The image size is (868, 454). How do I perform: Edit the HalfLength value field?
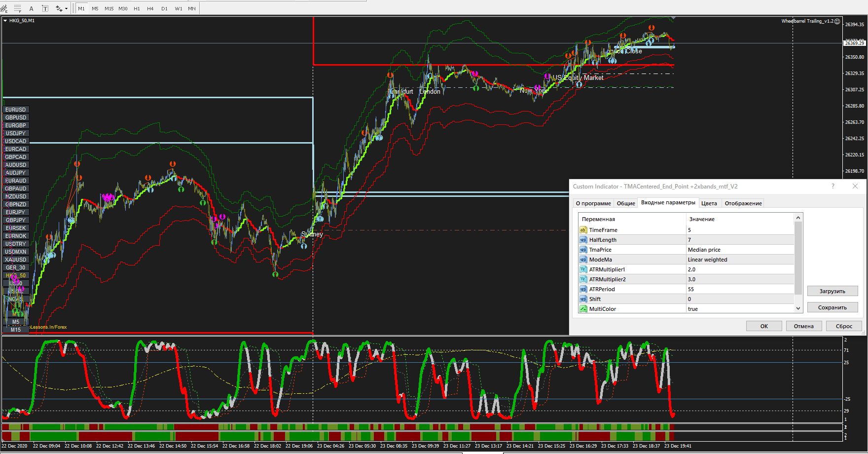pos(740,240)
